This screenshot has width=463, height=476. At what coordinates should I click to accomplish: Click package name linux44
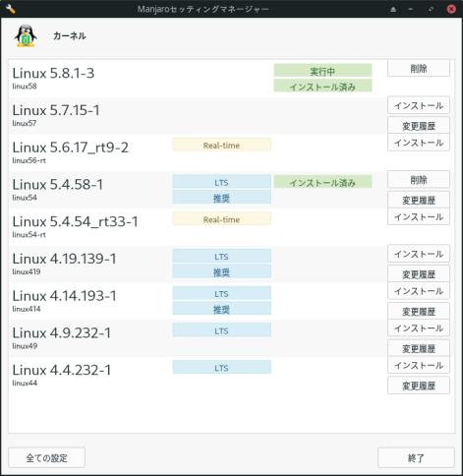(25, 383)
